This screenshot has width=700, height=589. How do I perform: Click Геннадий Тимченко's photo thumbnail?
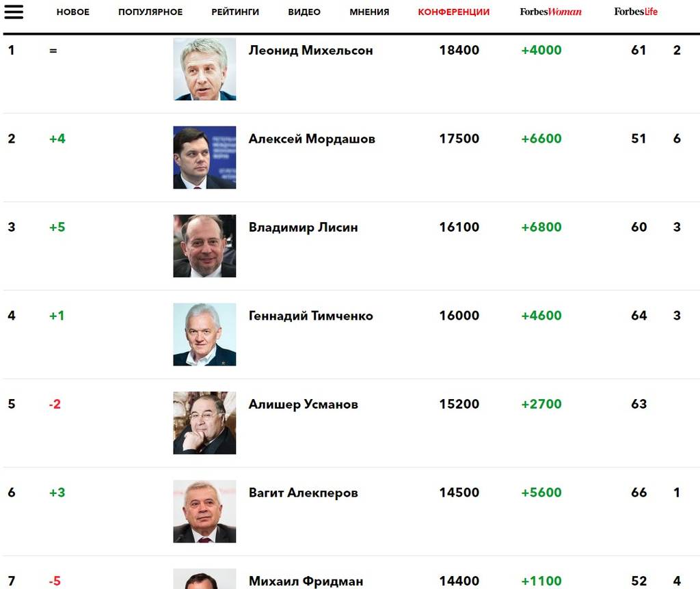[204, 334]
